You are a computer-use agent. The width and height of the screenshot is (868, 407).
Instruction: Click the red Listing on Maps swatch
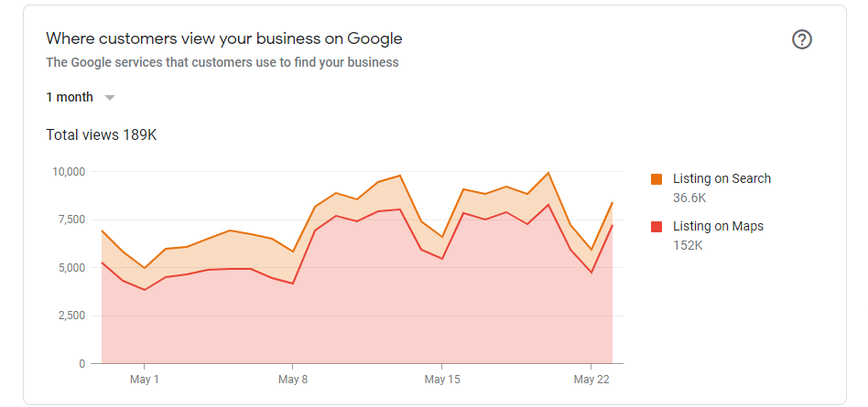point(656,226)
